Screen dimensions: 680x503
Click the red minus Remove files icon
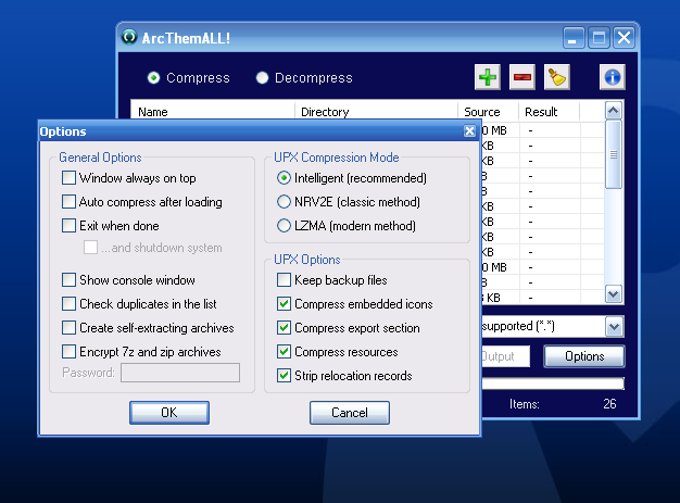click(x=522, y=77)
